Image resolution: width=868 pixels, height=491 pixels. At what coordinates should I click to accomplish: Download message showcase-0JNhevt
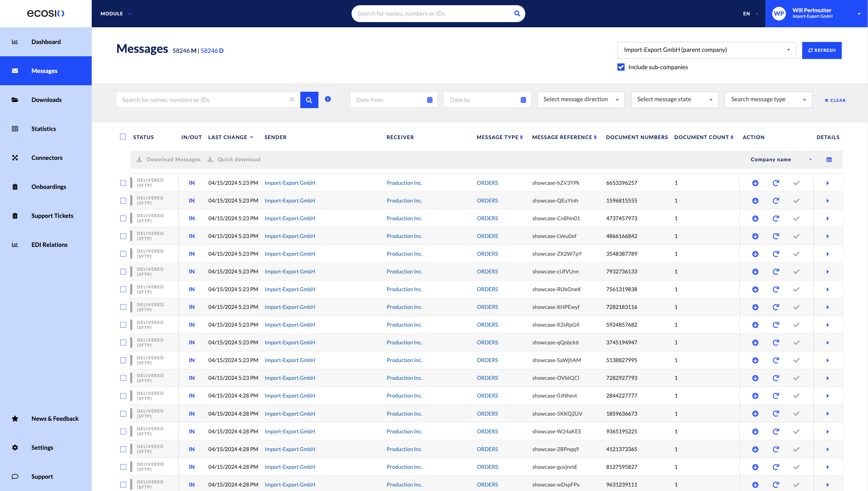click(x=755, y=396)
